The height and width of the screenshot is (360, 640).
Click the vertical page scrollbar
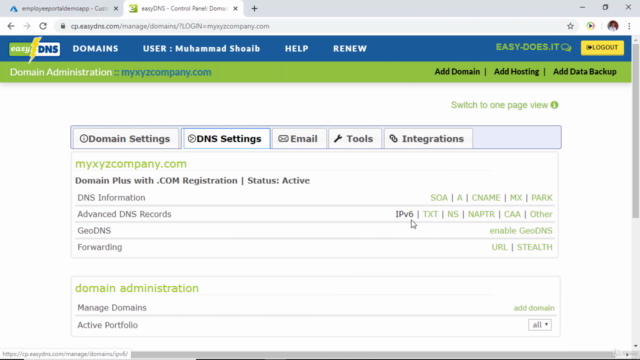point(636,131)
